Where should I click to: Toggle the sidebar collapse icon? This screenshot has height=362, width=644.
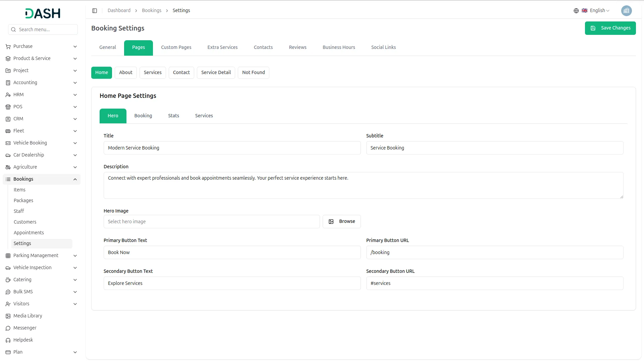(95, 11)
